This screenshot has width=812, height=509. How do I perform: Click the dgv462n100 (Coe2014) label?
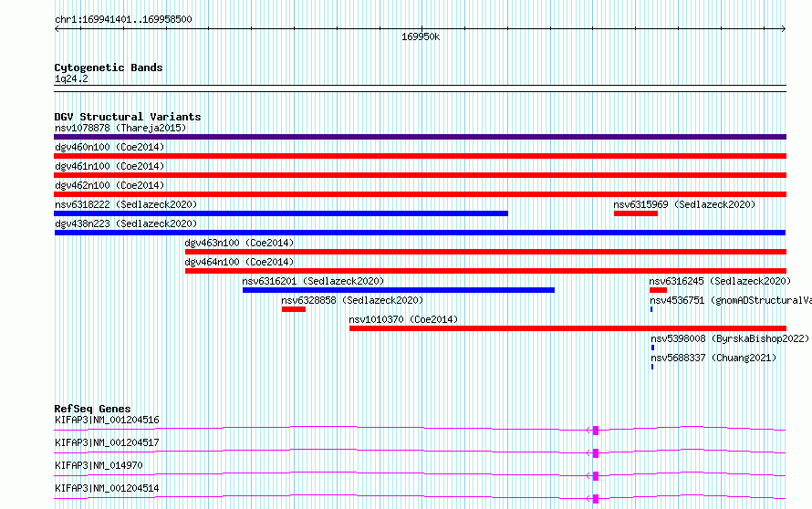109,185
